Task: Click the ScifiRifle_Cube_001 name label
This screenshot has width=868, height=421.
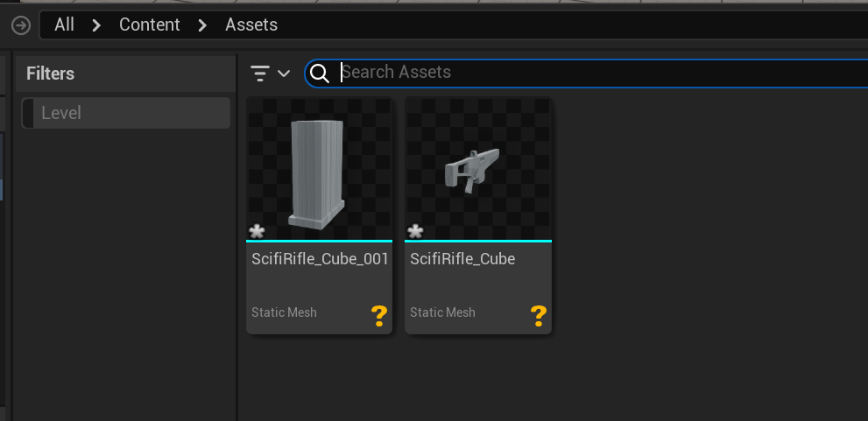Action: coord(320,259)
